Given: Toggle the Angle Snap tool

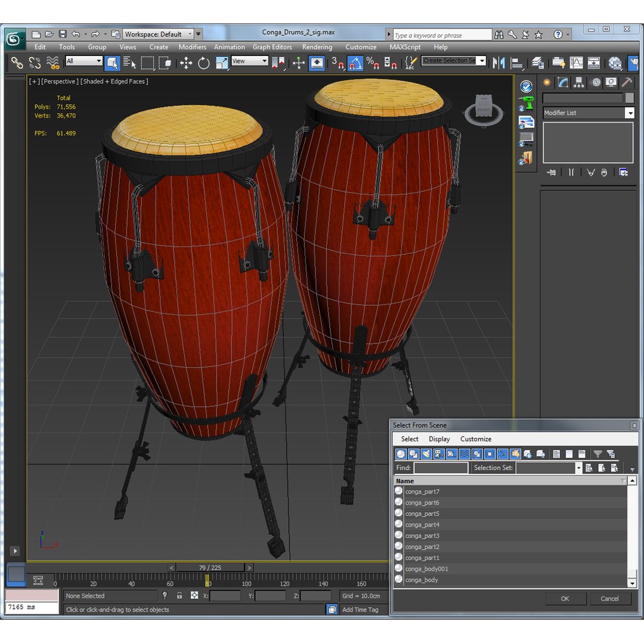Looking at the screenshot, I should 355,63.
